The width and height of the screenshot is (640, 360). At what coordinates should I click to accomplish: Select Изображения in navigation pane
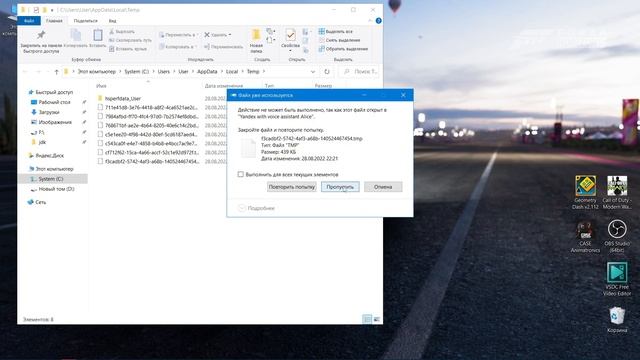pos(55,122)
